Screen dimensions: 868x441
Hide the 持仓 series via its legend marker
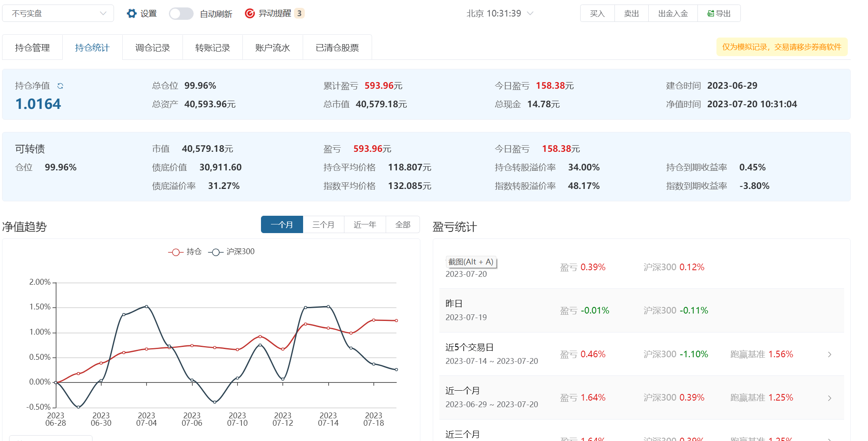[x=175, y=252]
